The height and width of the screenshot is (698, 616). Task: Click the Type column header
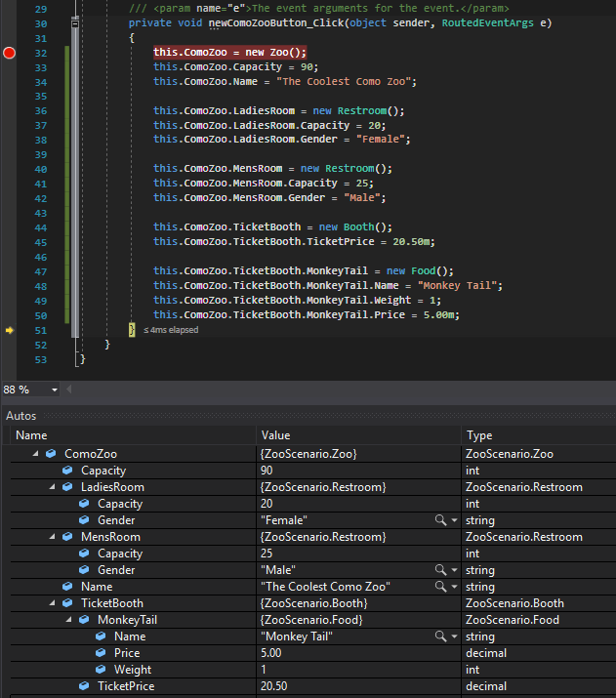(x=479, y=435)
